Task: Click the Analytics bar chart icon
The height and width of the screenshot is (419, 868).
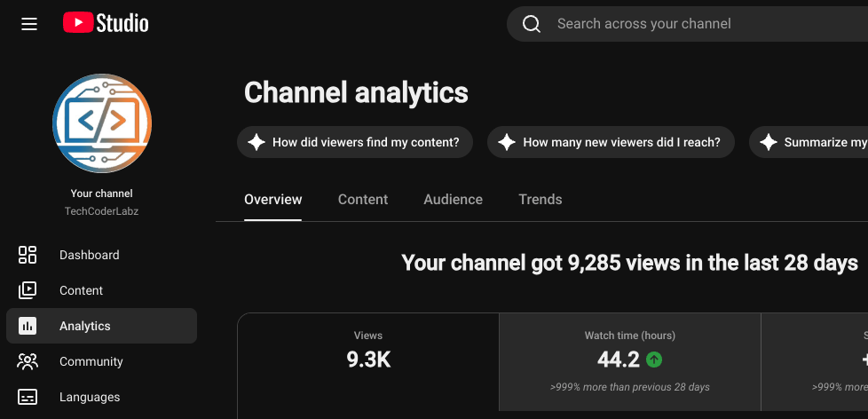Action: click(x=28, y=326)
